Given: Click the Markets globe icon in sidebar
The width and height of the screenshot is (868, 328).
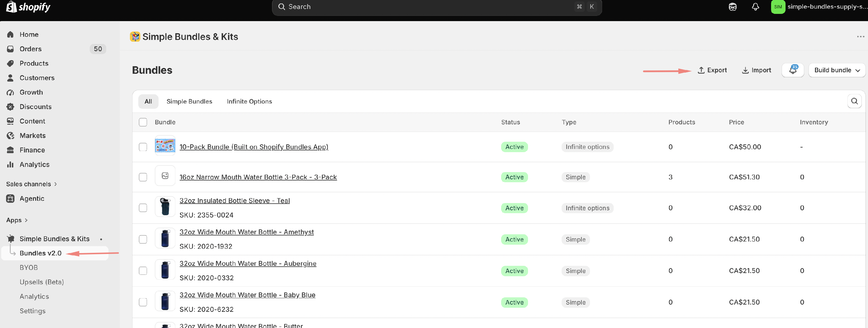Looking at the screenshot, I should [x=10, y=135].
